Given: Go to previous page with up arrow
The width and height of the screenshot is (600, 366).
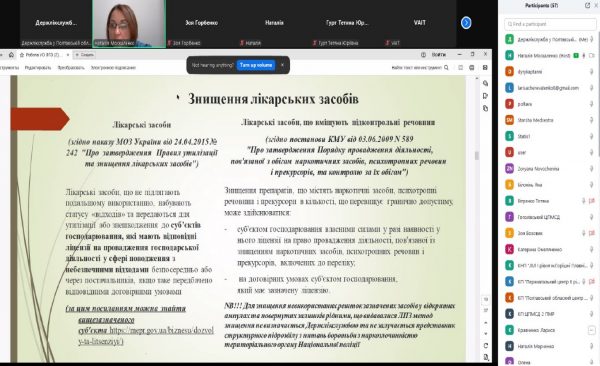Looking at the screenshot, I should tap(486, 323).
